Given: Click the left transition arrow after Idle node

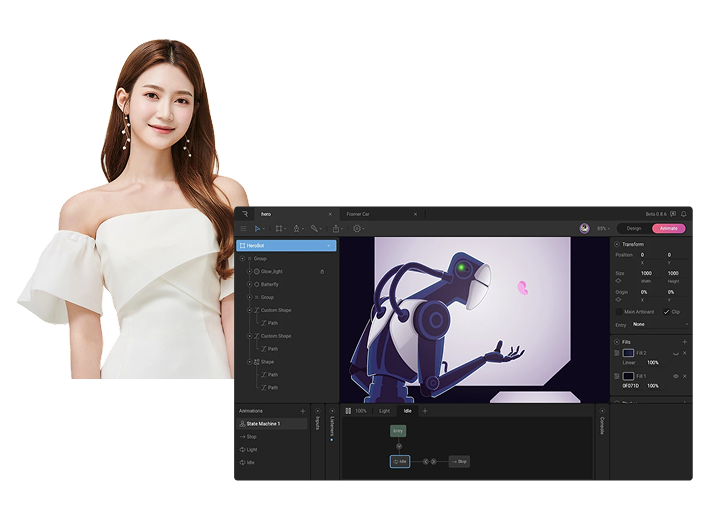Looking at the screenshot, I should tap(426, 462).
